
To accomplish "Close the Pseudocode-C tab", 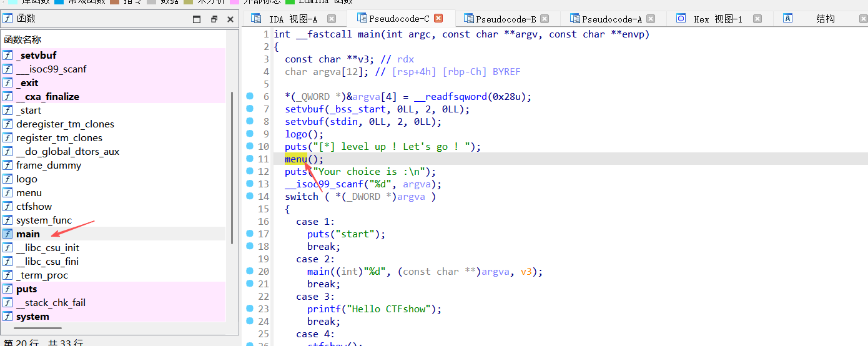I will 438,19.
